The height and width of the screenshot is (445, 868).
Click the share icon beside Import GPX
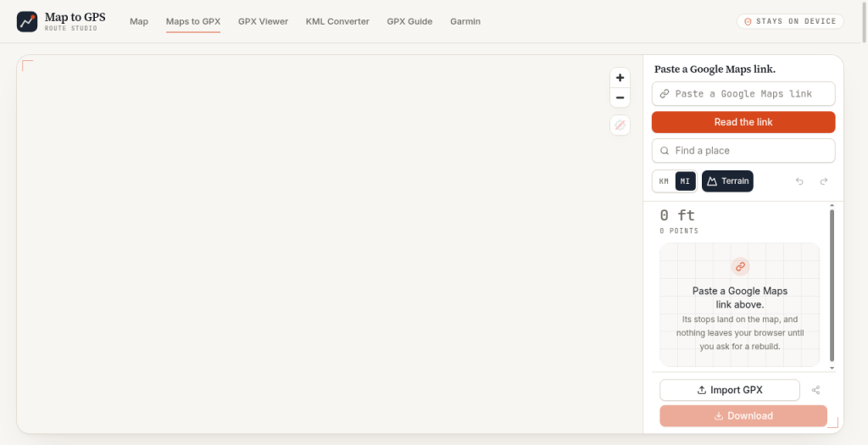click(x=815, y=390)
